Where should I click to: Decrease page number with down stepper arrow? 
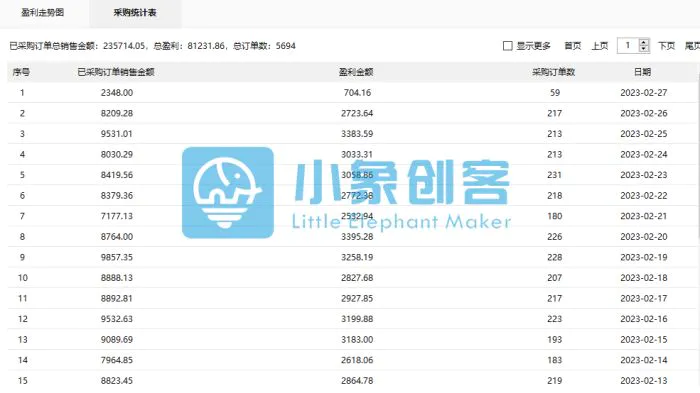point(644,49)
